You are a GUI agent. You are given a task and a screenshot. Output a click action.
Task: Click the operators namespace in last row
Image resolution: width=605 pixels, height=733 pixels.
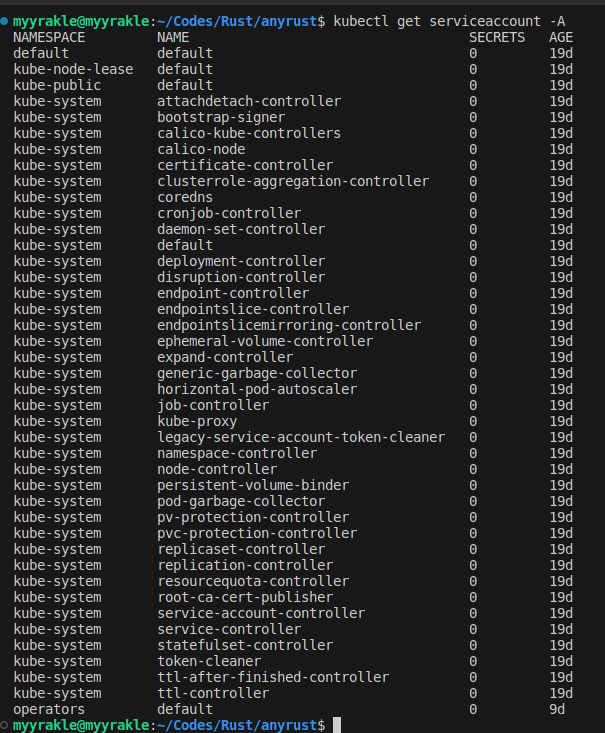click(49, 709)
